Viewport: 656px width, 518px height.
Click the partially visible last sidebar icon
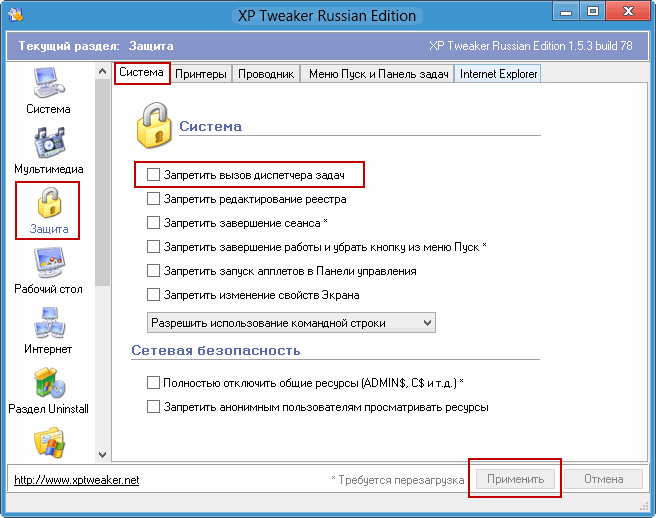(x=48, y=443)
